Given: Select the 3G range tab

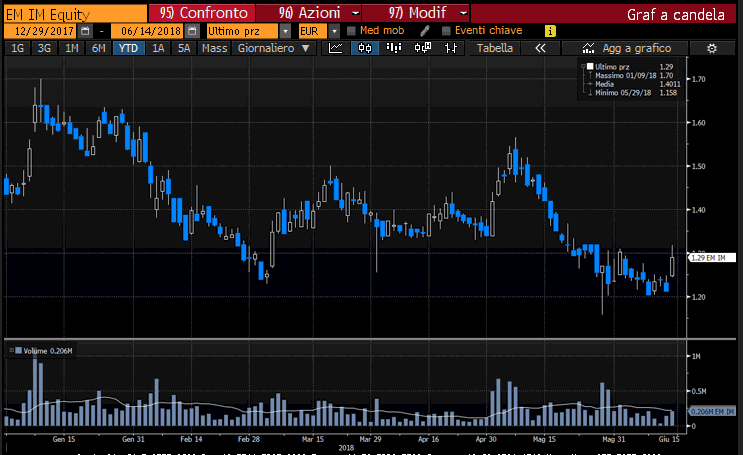Looking at the screenshot, I should click(x=44, y=48).
